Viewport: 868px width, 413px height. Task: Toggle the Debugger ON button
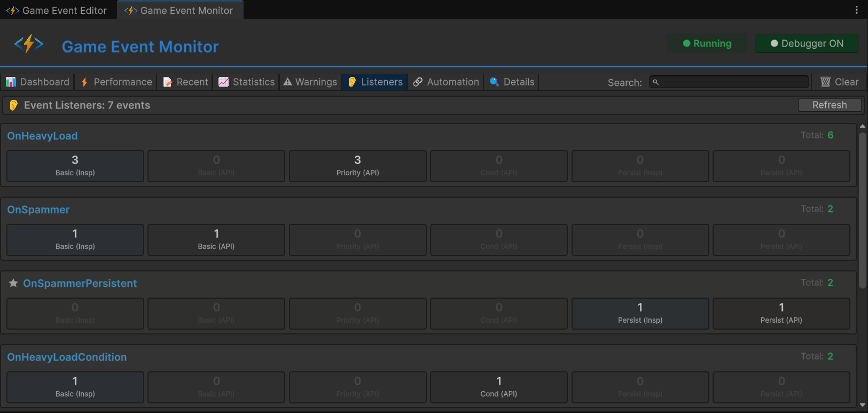click(x=807, y=44)
